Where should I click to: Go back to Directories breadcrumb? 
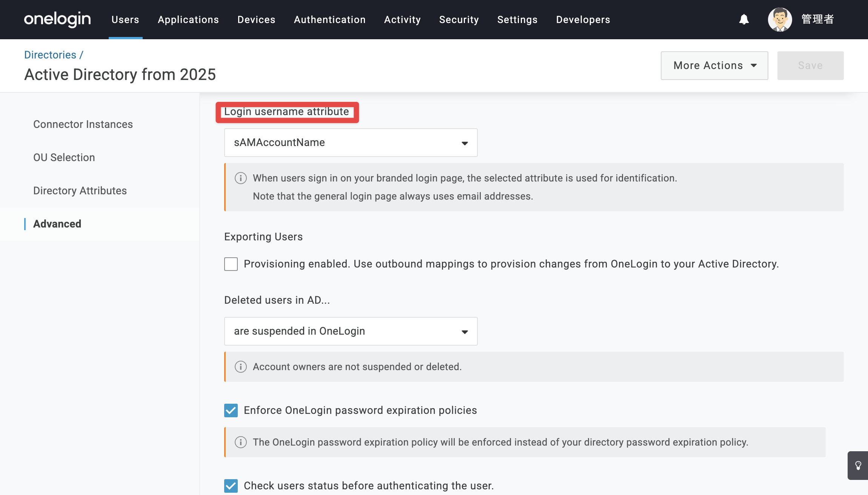click(x=50, y=55)
